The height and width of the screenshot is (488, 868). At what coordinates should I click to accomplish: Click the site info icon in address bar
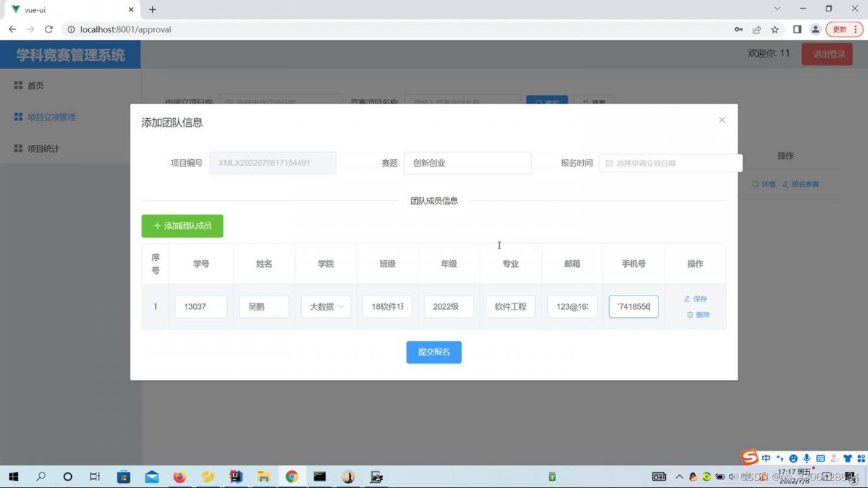(71, 29)
